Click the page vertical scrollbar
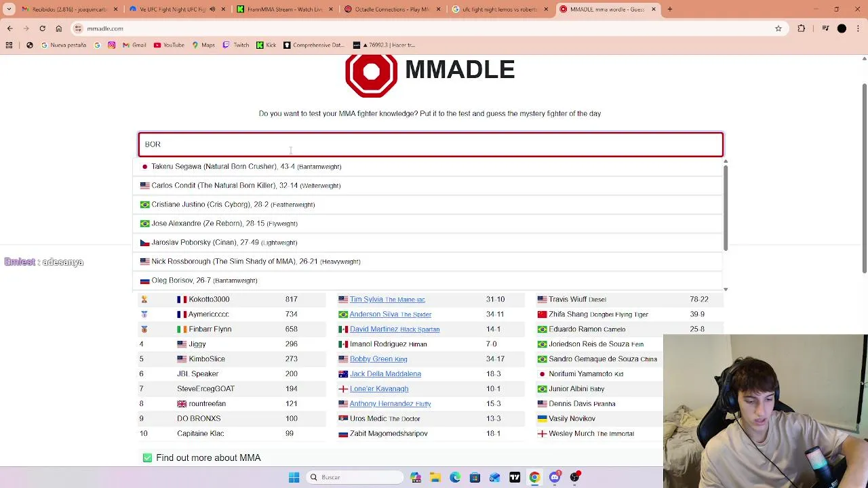Screen dimensions: 868x488 click(x=864, y=180)
